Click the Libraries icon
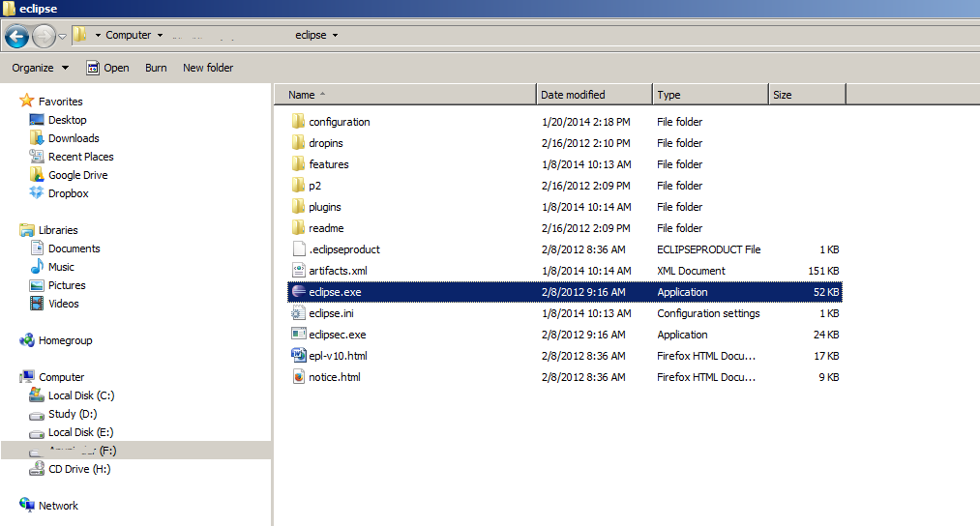Viewport: 980px width, 526px height. tap(27, 230)
